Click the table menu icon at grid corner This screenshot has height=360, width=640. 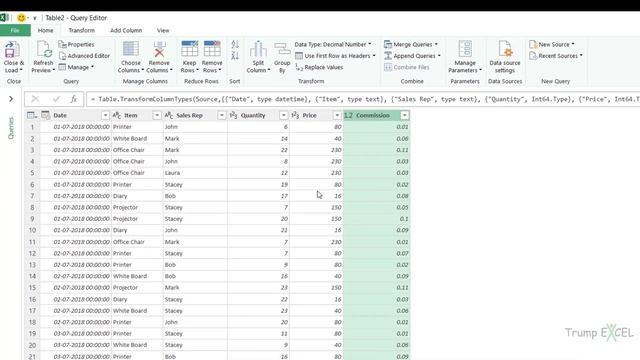pos(32,115)
